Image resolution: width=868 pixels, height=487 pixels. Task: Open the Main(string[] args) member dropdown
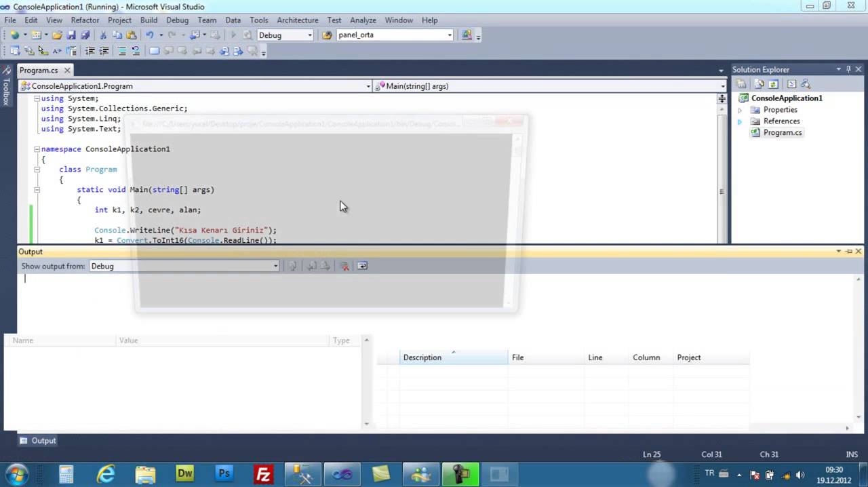coord(722,86)
